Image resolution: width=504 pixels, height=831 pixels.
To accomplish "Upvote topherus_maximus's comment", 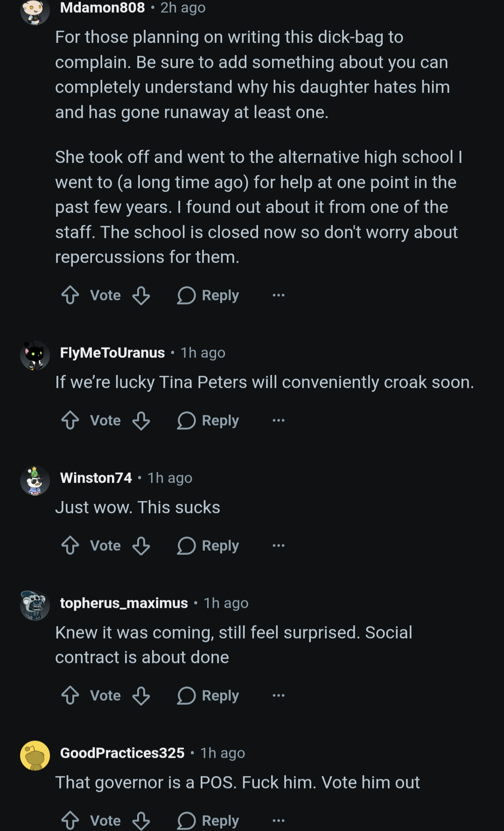I will 70,696.
